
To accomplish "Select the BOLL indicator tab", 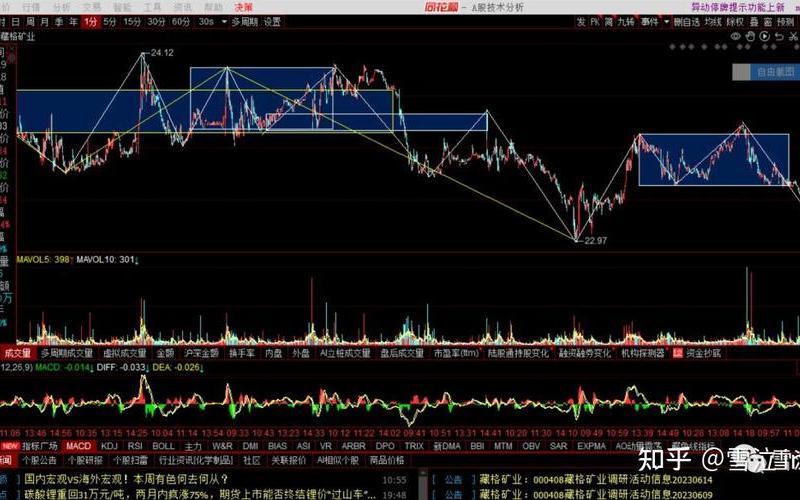I will [x=164, y=446].
